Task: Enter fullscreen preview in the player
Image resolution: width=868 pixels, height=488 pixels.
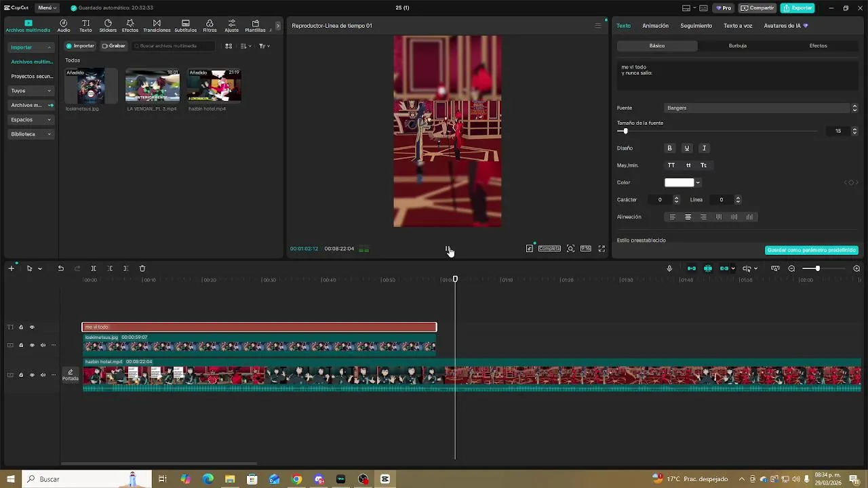Action: (x=601, y=249)
